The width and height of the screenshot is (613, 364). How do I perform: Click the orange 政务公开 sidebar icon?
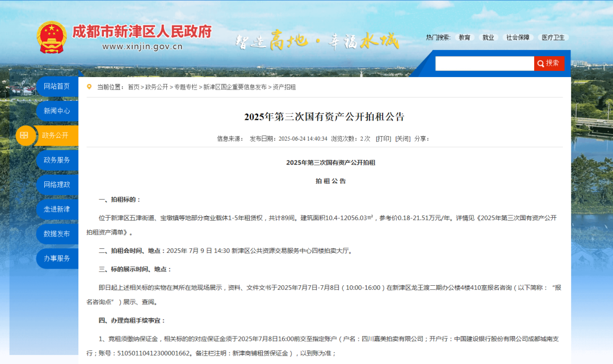(x=25, y=136)
